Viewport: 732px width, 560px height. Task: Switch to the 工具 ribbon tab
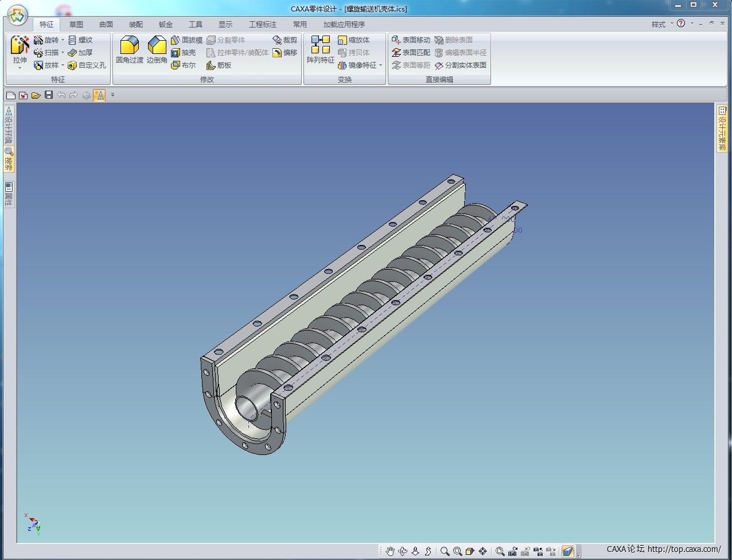tap(196, 24)
